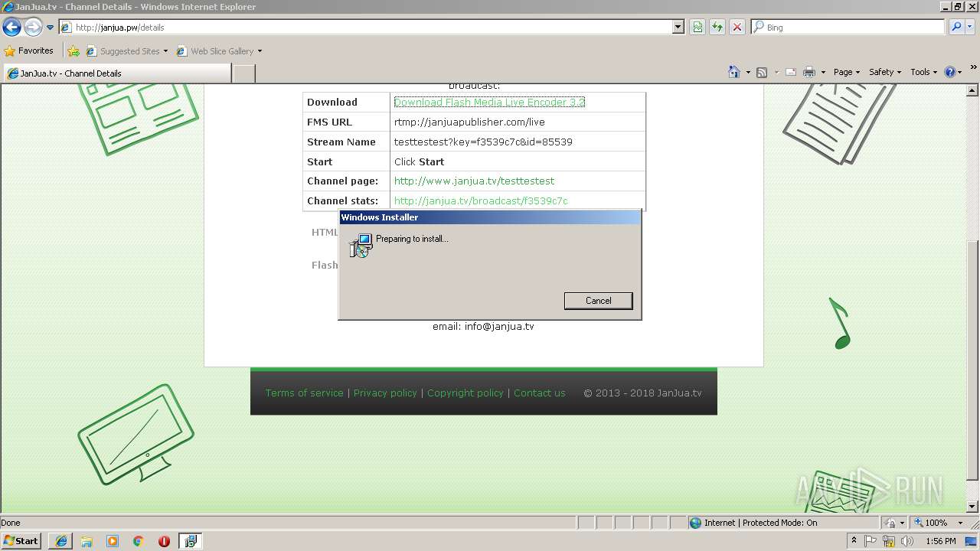The image size is (980, 551).
Task: Open the Channel stats broadcast link
Action: (x=481, y=201)
